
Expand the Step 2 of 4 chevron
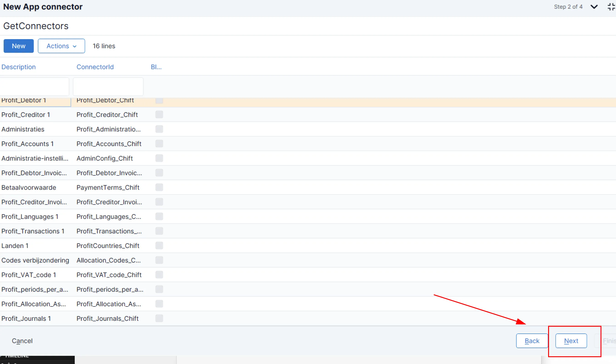pyautogui.click(x=594, y=7)
